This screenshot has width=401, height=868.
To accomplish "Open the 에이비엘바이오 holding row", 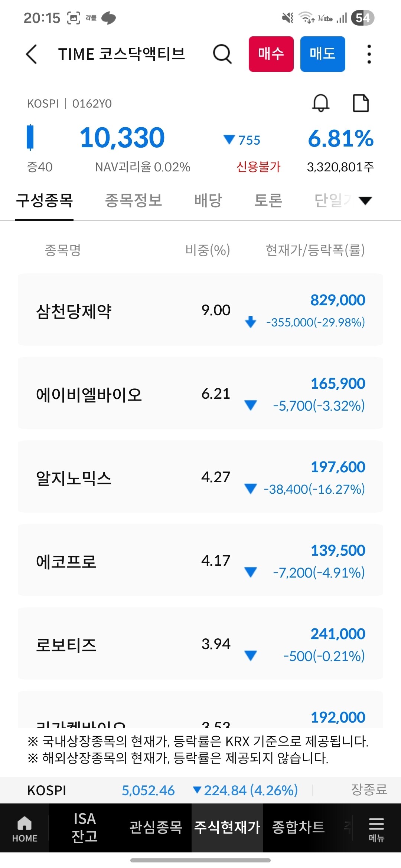I will (200, 393).
